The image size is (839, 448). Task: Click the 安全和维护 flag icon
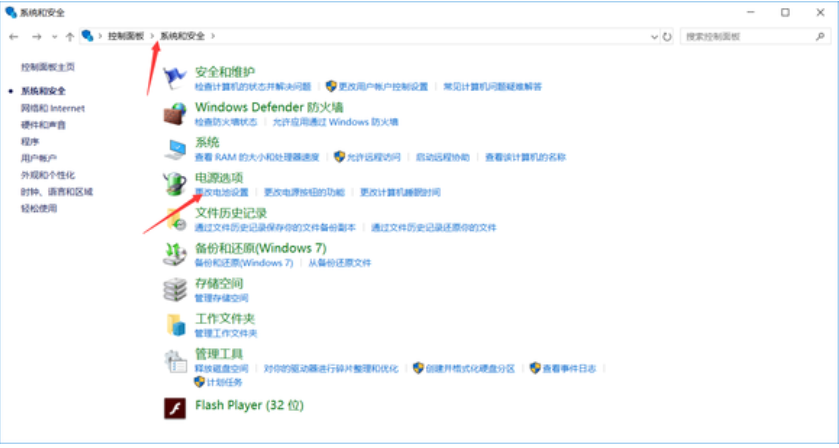tap(175, 78)
